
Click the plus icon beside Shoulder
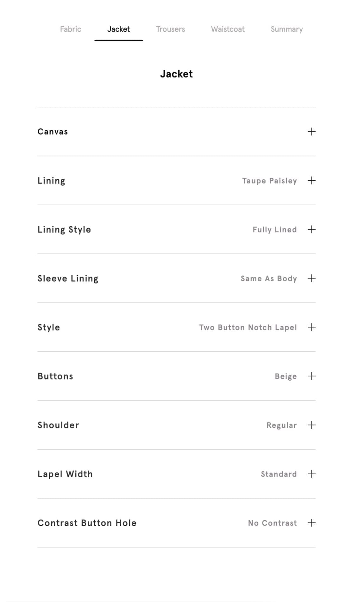311,425
